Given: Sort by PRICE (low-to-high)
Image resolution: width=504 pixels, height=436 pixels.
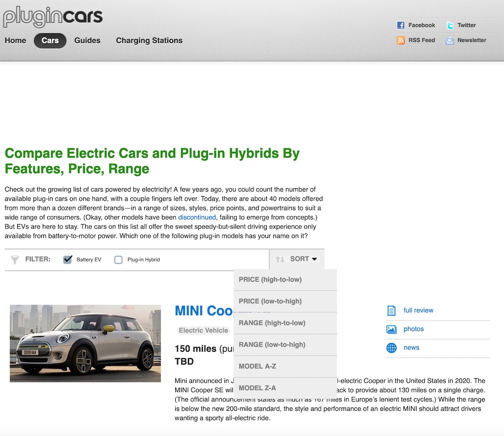Looking at the screenshot, I should (x=285, y=302).
